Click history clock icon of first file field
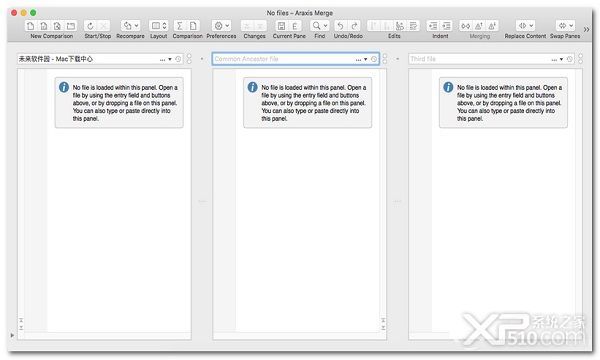This screenshot has width=600, height=360. 178,59
